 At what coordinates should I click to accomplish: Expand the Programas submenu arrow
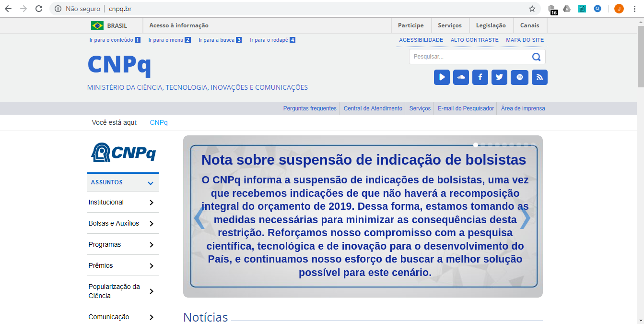pyautogui.click(x=152, y=245)
